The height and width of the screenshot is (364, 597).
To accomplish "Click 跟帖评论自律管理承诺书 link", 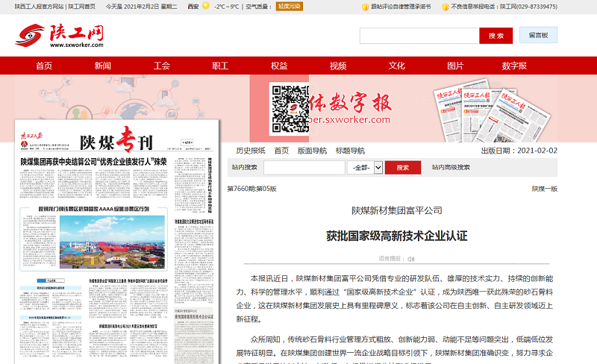I will 401,7.
